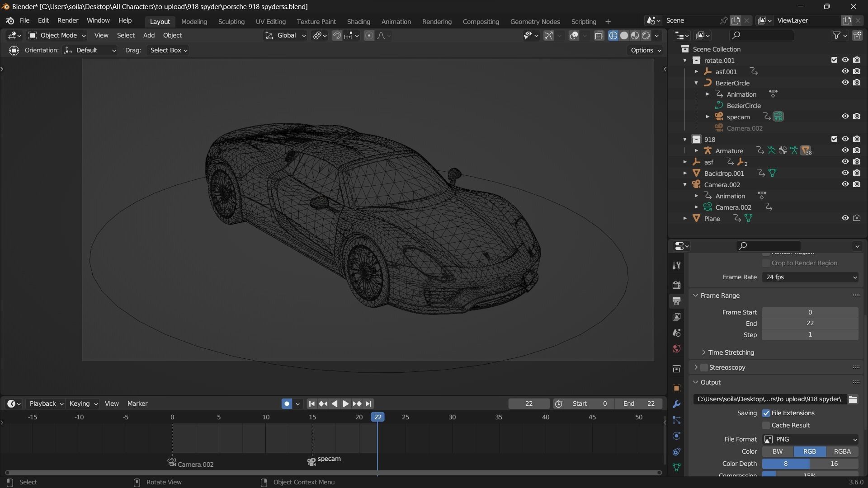Enable the Stereoscopy checkbox
The image size is (868, 488).
704,367
